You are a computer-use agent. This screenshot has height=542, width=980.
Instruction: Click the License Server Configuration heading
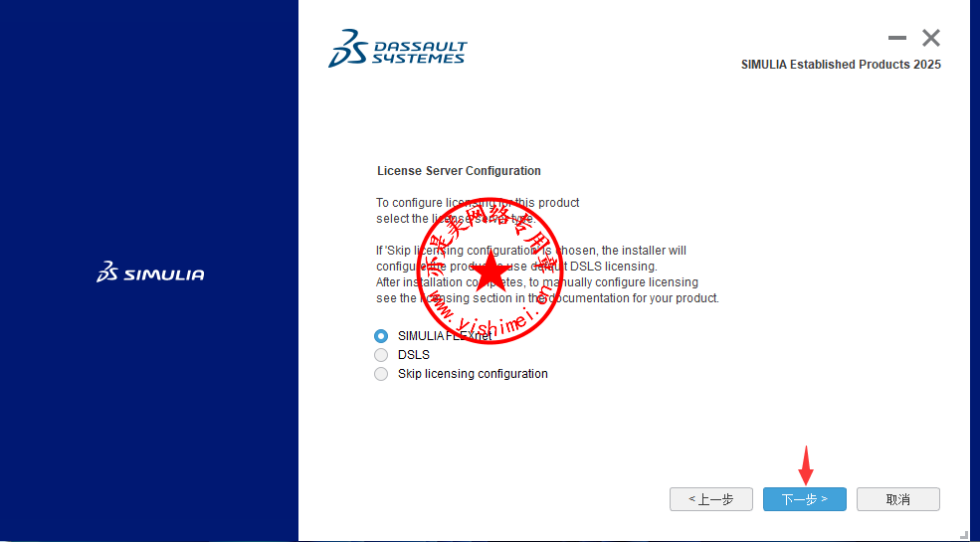pos(459,171)
